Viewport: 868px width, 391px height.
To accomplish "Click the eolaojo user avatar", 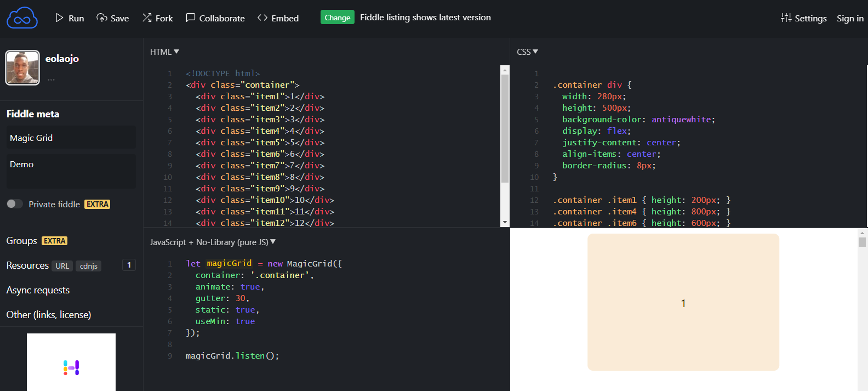I will pyautogui.click(x=22, y=68).
